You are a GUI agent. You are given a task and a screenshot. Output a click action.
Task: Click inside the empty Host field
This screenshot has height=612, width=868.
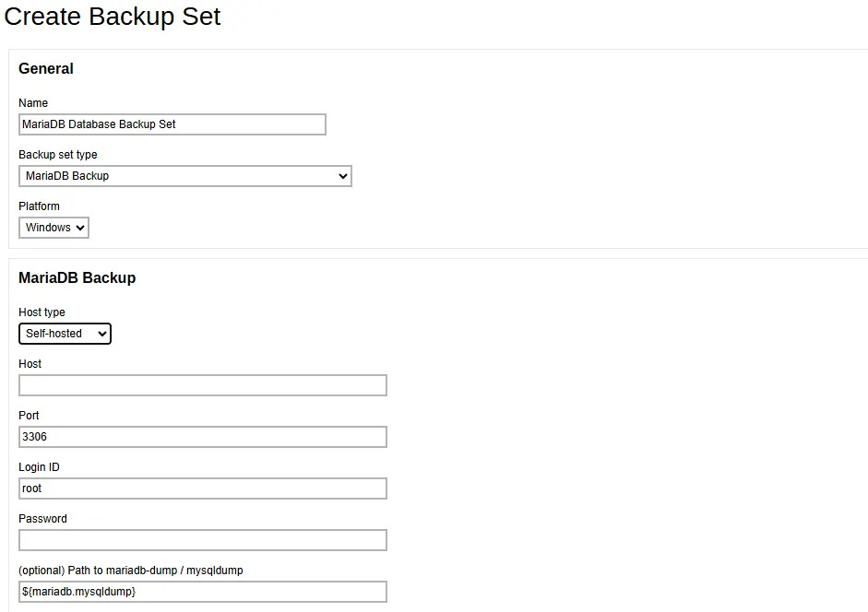[x=202, y=385]
